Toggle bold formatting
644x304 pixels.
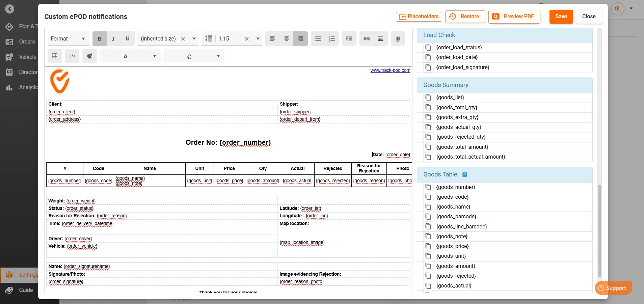pyautogui.click(x=100, y=39)
